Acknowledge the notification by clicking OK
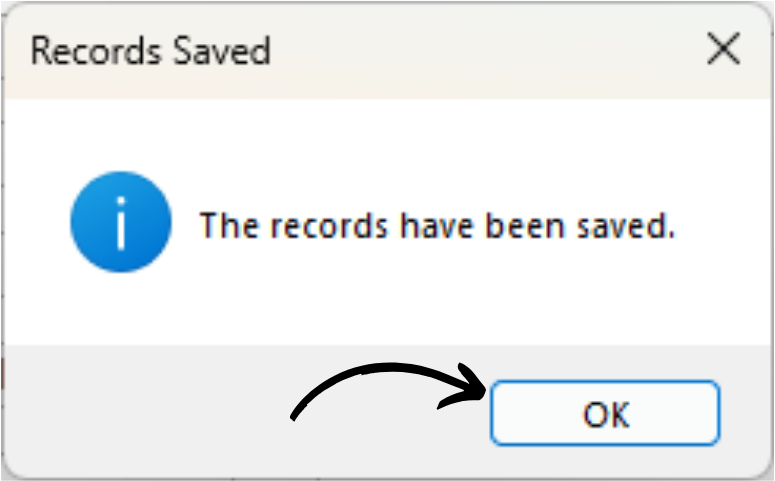The height and width of the screenshot is (481, 775). [605, 413]
